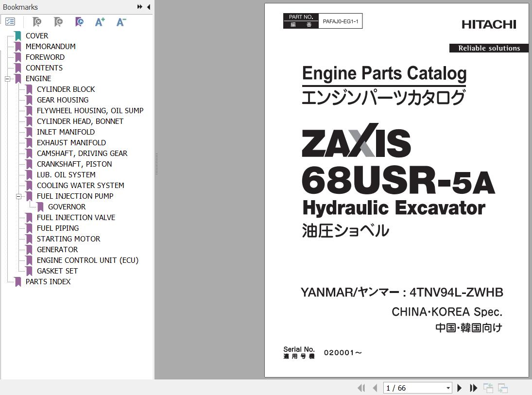This screenshot has height=395, width=532.
Task: Open the LUB. OIL SYSTEM bookmark
Action: [x=66, y=175]
